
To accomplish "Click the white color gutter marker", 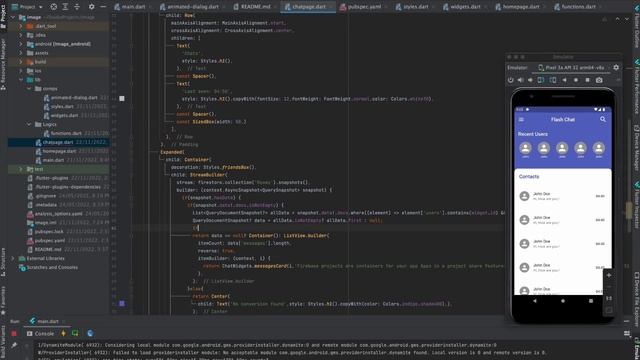I will [122, 98].
